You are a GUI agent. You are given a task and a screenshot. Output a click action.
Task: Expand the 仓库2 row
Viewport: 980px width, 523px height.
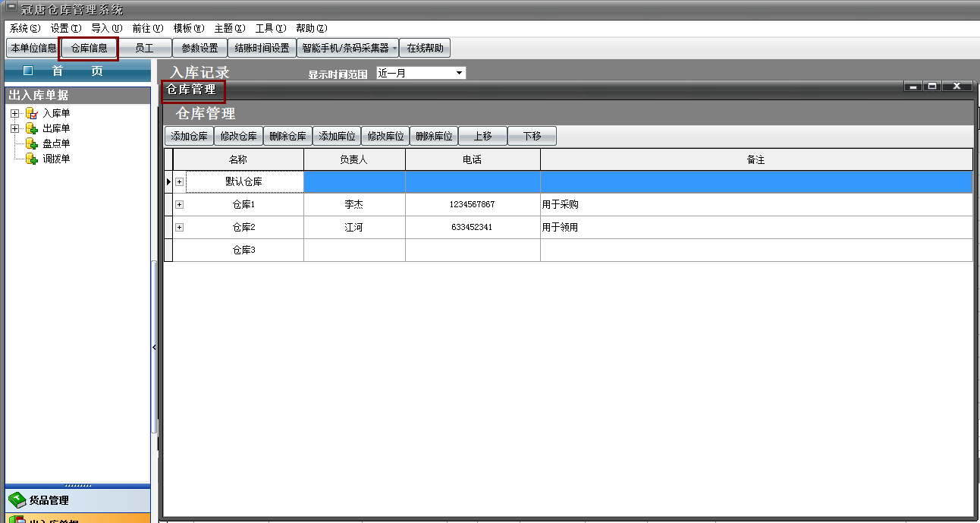pos(180,228)
